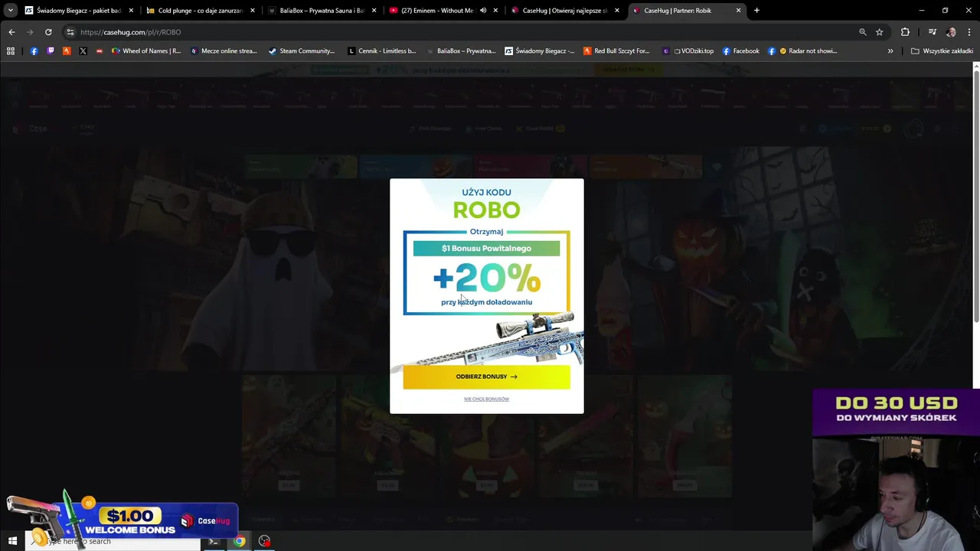Click the Windows taskbar search box
Viewport: 980px width, 551px height.
113,541
